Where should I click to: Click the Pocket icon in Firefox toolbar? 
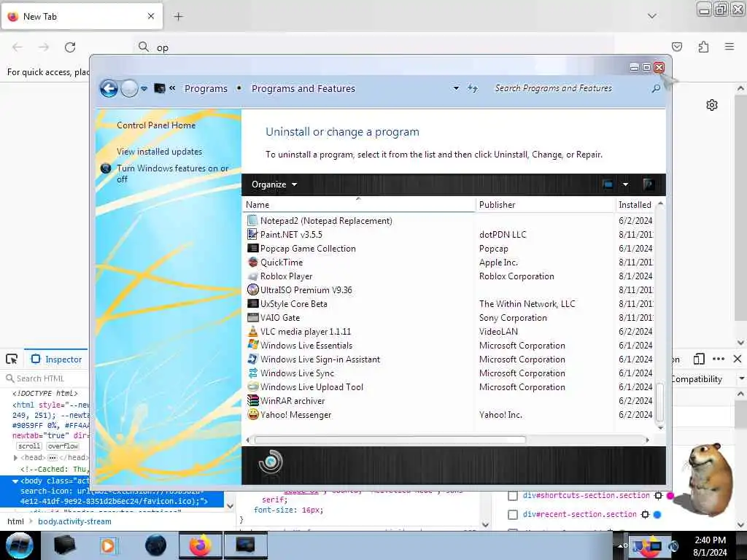click(677, 47)
